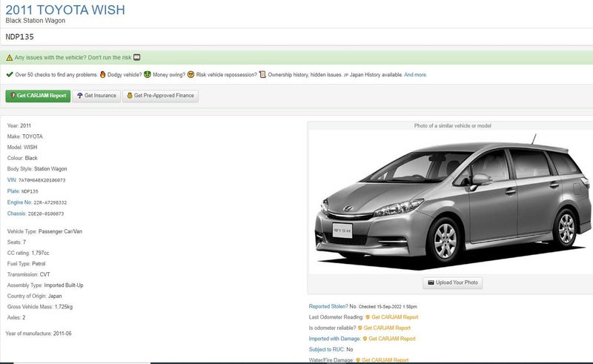Viewport: 593px width, 364px height.
Task: Open Get Pre-Approved Finance
Action: (x=161, y=96)
